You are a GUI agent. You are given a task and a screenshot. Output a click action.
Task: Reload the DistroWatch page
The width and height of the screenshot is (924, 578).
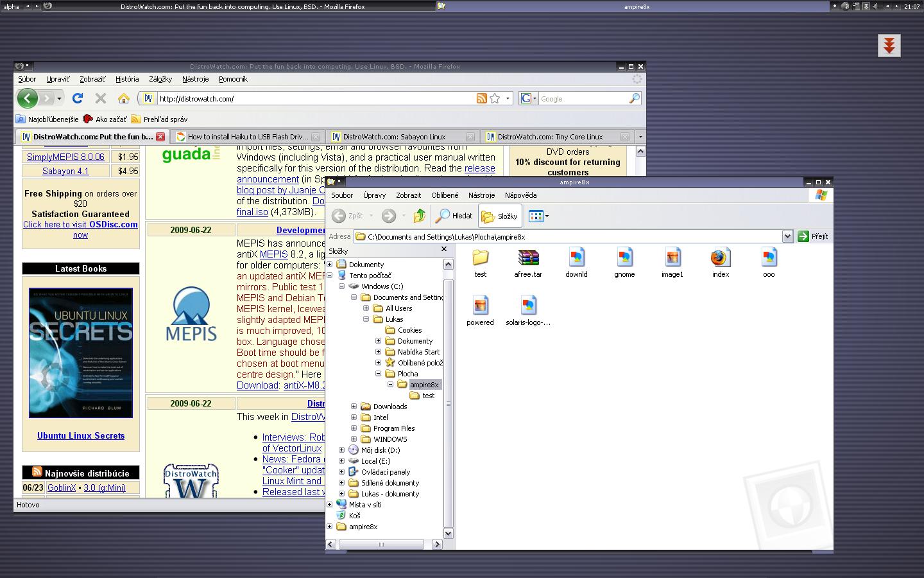coord(78,98)
